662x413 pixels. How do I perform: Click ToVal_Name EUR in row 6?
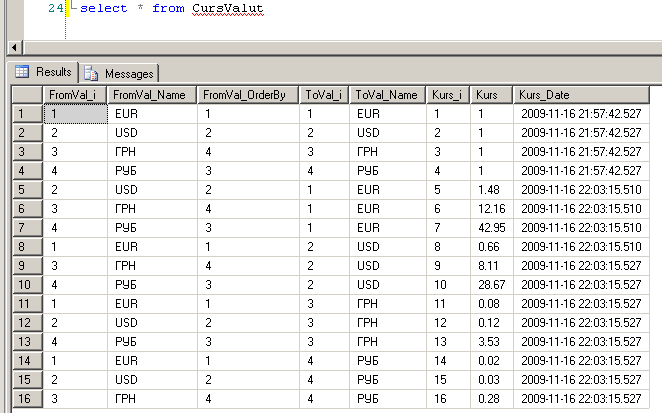click(368, 209)
